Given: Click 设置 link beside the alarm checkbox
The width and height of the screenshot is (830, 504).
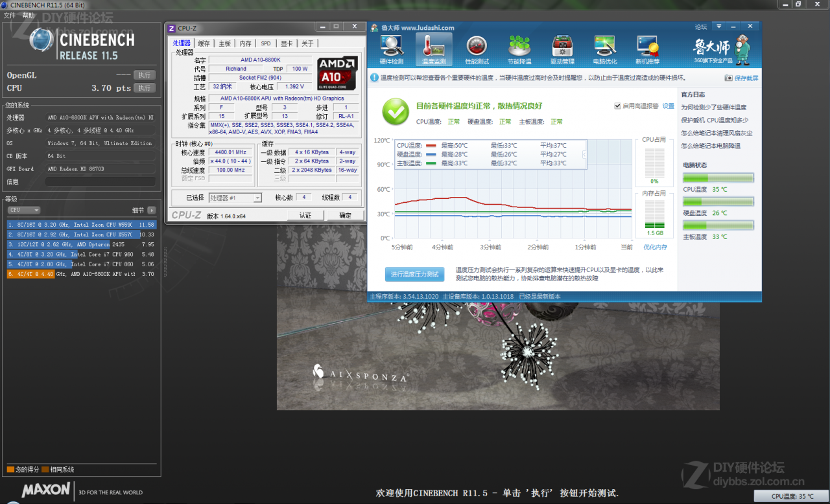Looking at the screenshot, I should point(668,106).
